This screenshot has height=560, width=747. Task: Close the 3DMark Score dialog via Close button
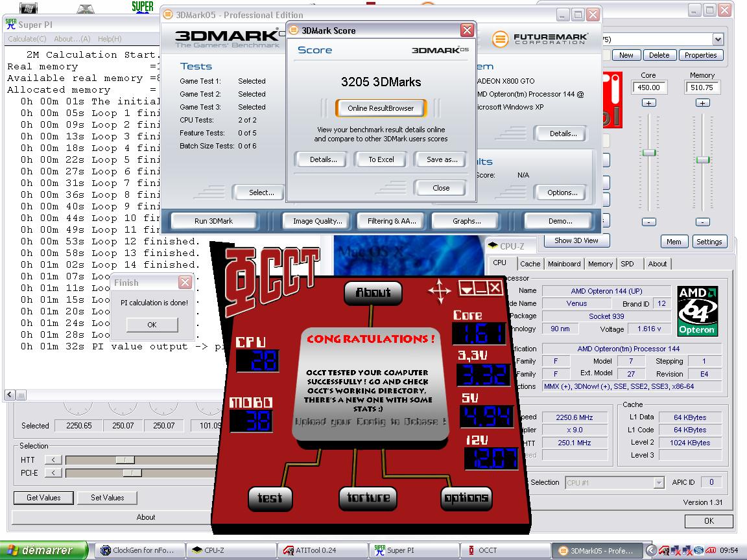pos(441,188)
